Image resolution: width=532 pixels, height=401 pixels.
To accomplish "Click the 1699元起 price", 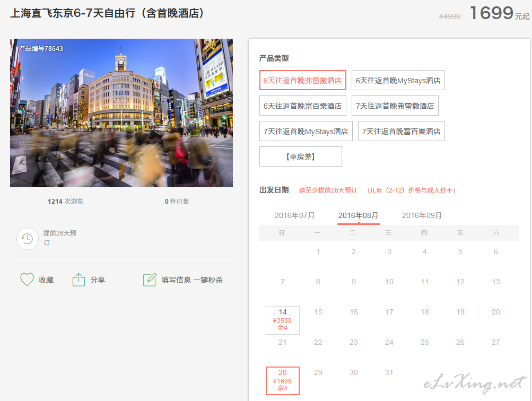I will coord(500,13).
